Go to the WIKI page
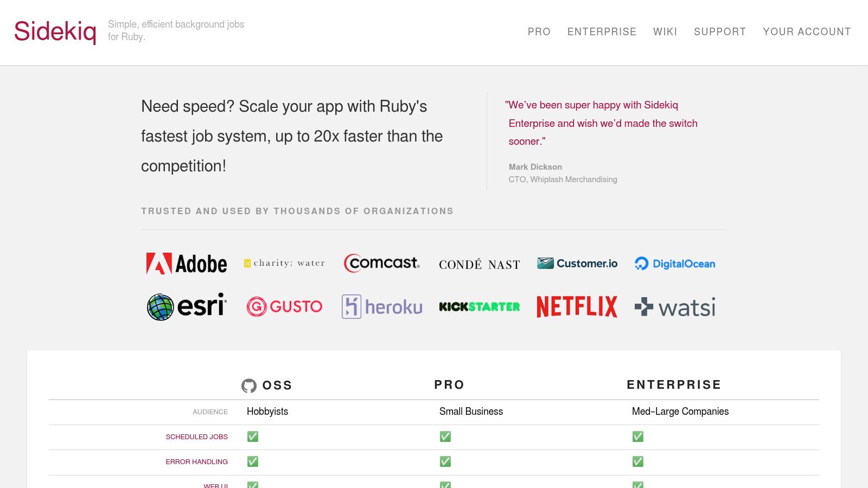This screenshot has width=868, height=488. click(665, 31)
